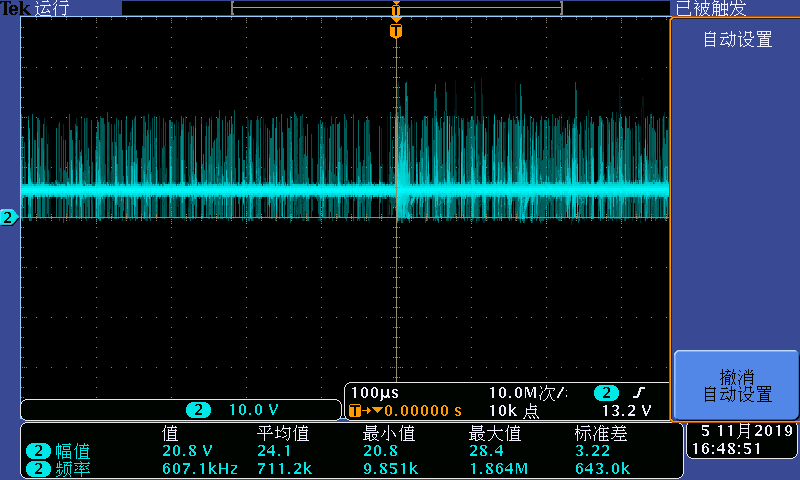
Task: Click the channel 2 badge on 频率 row
Action: click(x=38, y=468)
